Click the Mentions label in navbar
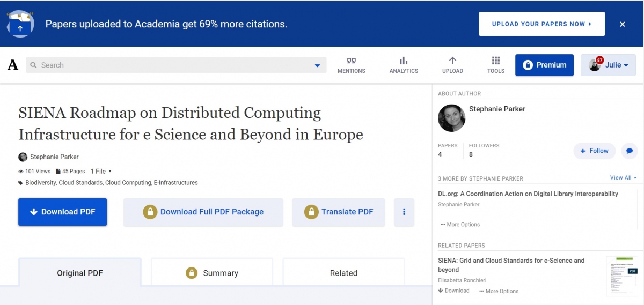 (x=352, y=71)
